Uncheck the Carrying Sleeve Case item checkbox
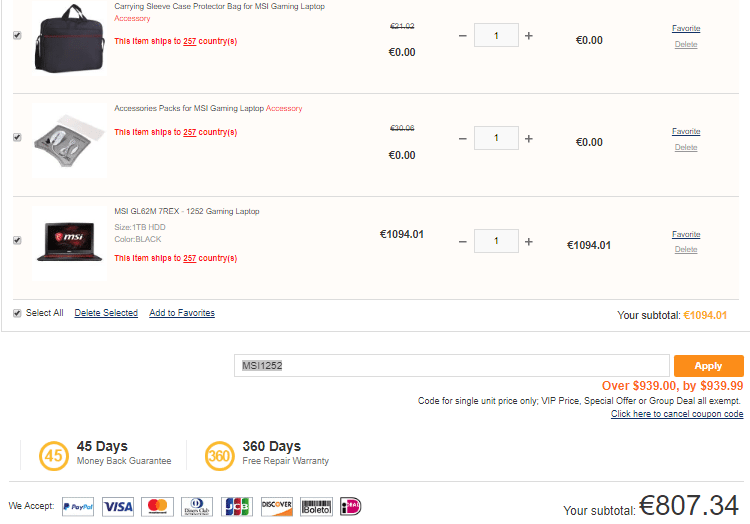 [17, 35]
